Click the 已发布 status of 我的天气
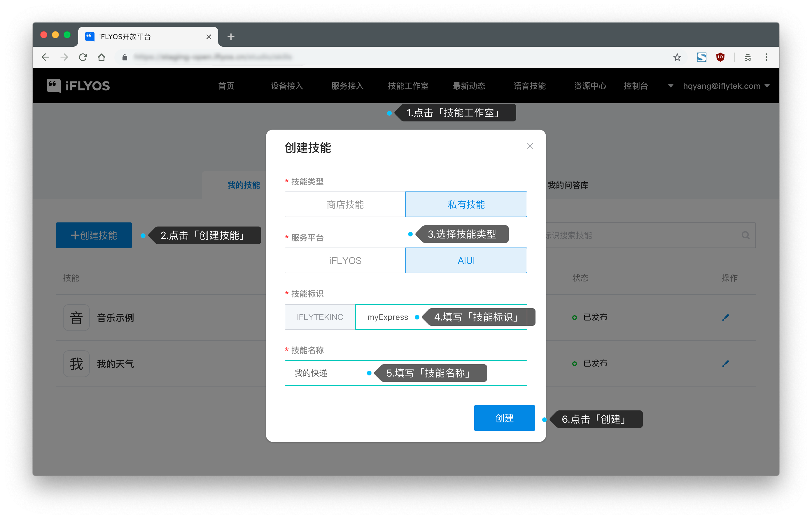The height and width of the screenshot is (519, 812). pos(590,363)
